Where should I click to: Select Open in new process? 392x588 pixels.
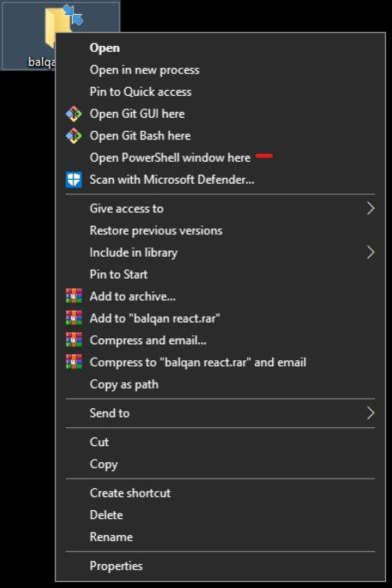click(x=220, y=70)
